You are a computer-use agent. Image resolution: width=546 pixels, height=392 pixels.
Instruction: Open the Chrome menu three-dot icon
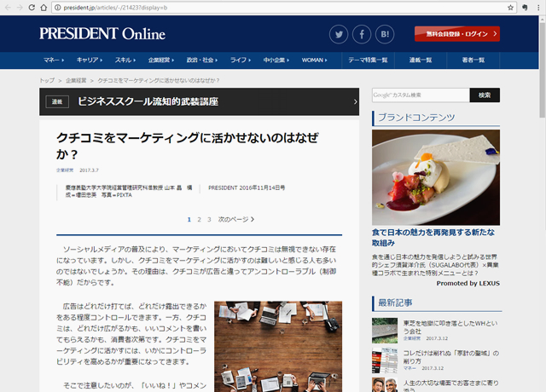pos(537,7)
